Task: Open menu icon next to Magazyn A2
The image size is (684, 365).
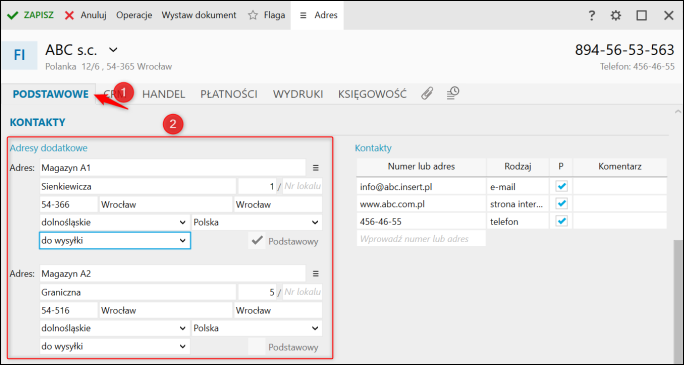Action: (316, 274)
